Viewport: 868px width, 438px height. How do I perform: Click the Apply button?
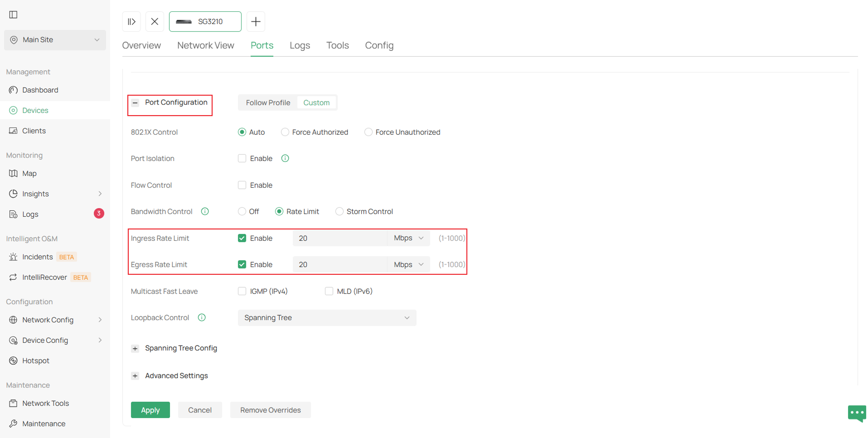pyautogui.click(x=150, y=410)
